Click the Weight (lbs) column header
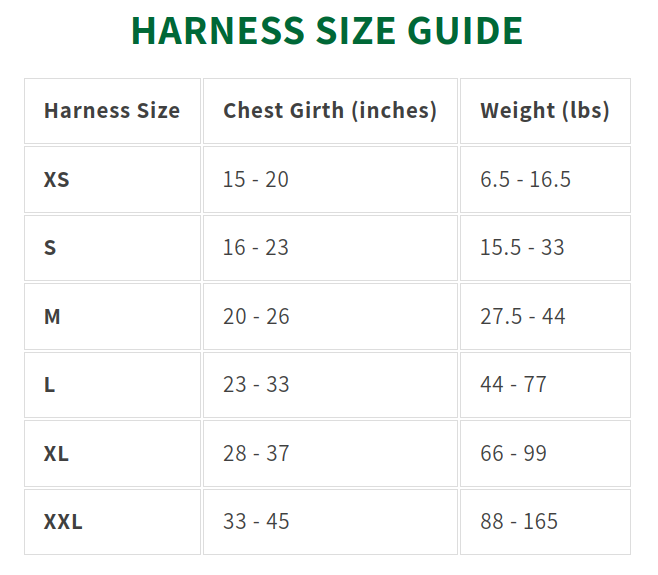The height and width of the screenshot is (575, 658). tap(544, 111)
